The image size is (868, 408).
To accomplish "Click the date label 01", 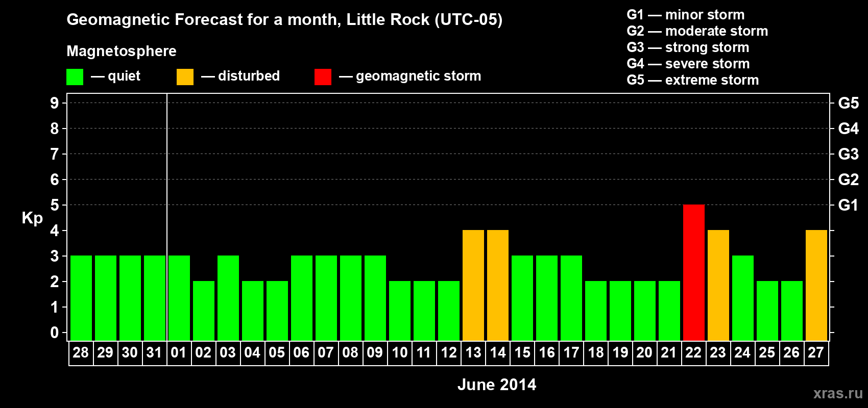I will 179,352.
